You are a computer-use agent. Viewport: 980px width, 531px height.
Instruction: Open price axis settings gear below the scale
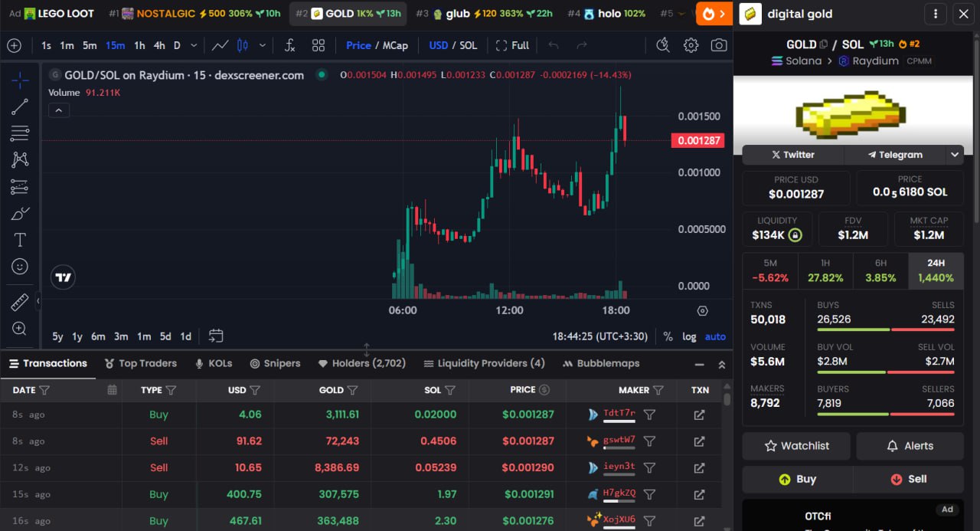703,310
